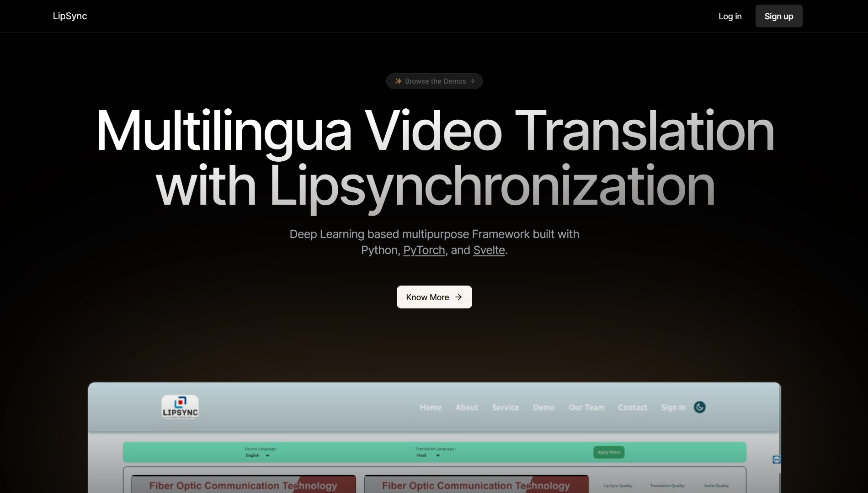
Task: Open the Log in page
Action: tap(730, 16)
